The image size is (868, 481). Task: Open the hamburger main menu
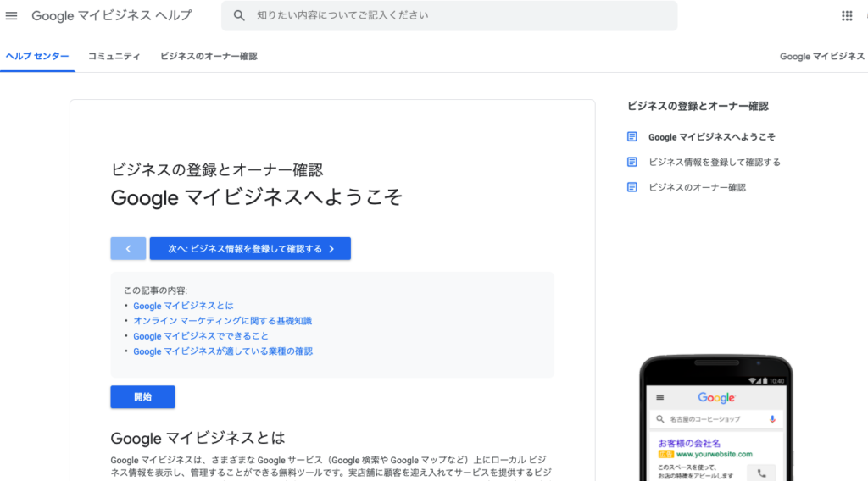click(x=11, y=16)
